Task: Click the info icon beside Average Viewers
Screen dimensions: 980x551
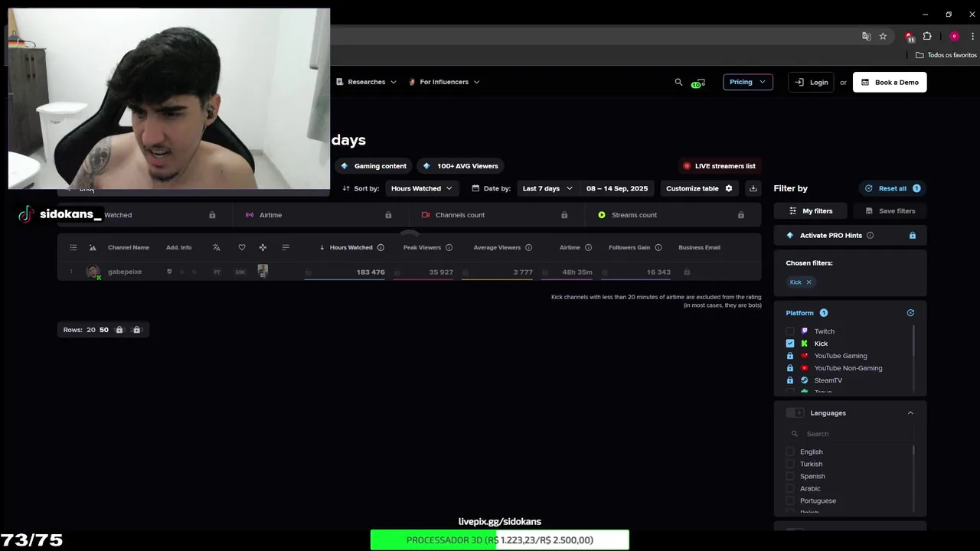Action: (528, 247)
